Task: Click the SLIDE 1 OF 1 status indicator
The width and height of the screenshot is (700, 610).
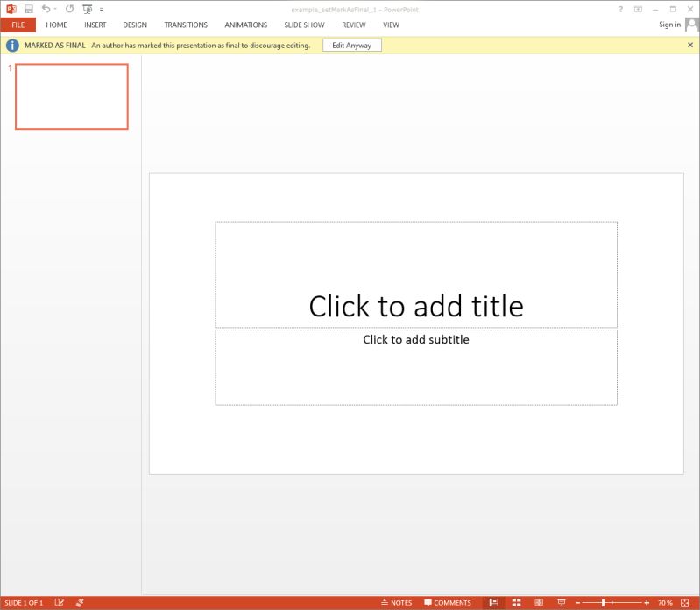Action: point(24,603)
